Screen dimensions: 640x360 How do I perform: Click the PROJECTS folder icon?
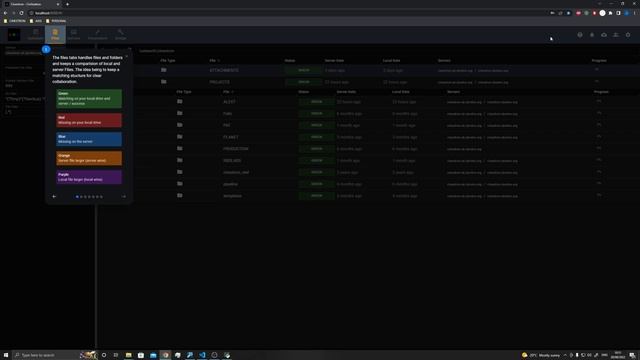(164, 82)
